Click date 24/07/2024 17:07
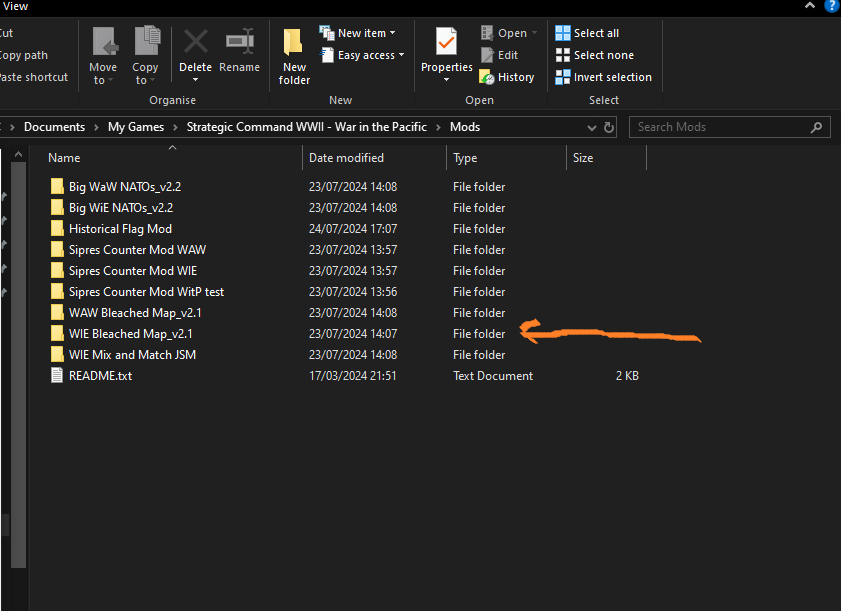 click(353, 229)
